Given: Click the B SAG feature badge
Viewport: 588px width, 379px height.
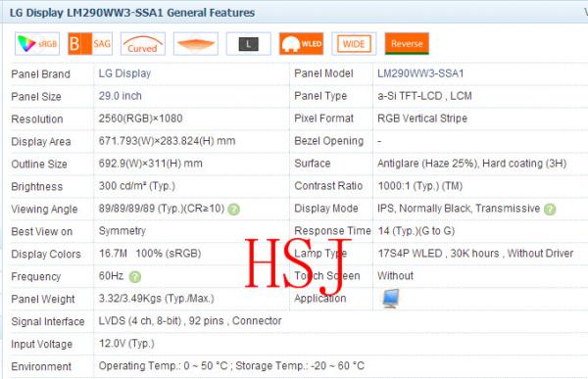Looking at the screenshot, I should [x=90, y=44].
